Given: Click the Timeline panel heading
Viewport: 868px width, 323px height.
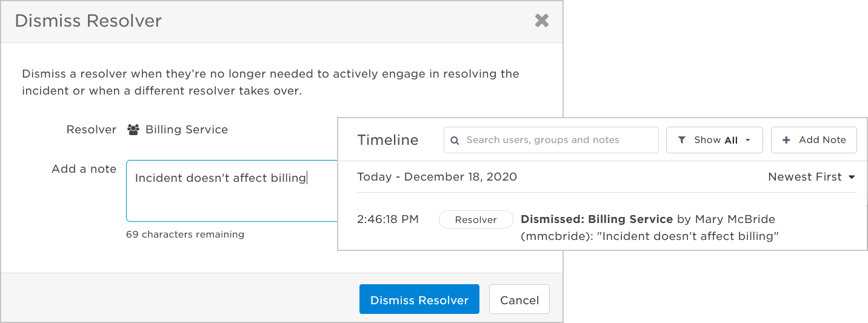Looking at the screenshot, I should pyautogui.click(x=388, y=140).
